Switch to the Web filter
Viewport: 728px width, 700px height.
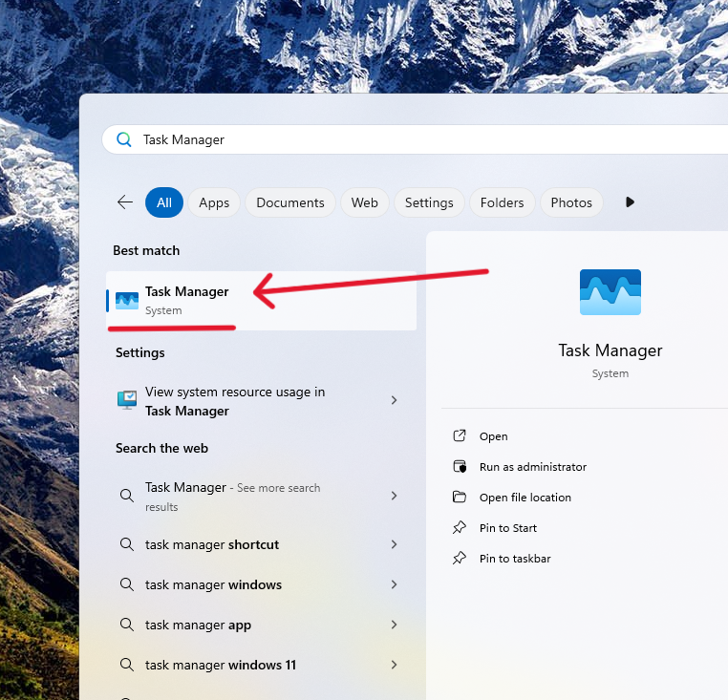[x=364, y=202]
